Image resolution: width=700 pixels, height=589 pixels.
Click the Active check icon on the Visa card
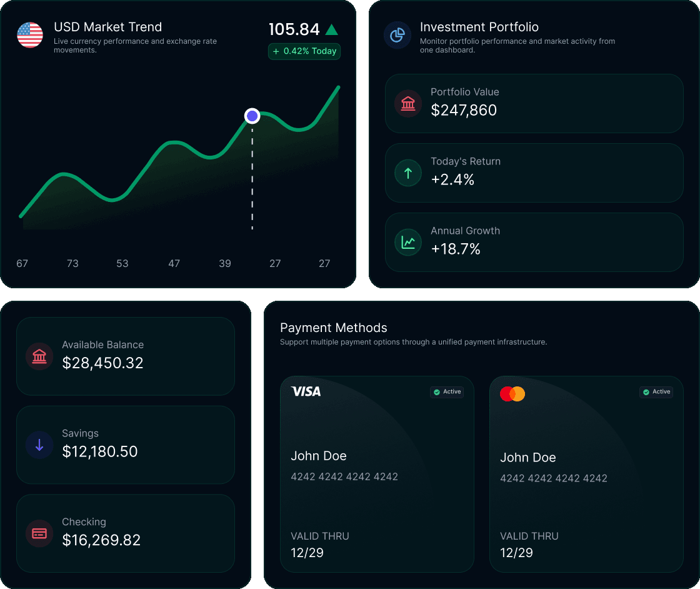[x=437, y=392]
